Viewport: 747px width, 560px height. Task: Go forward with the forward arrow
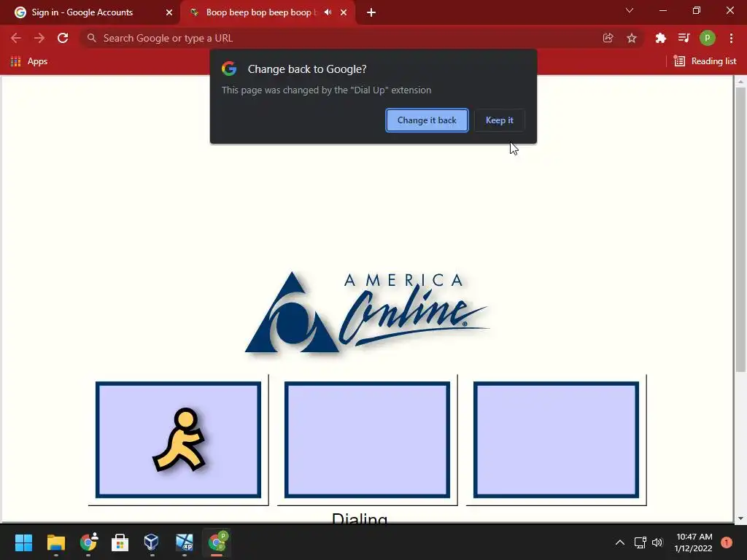39,38
